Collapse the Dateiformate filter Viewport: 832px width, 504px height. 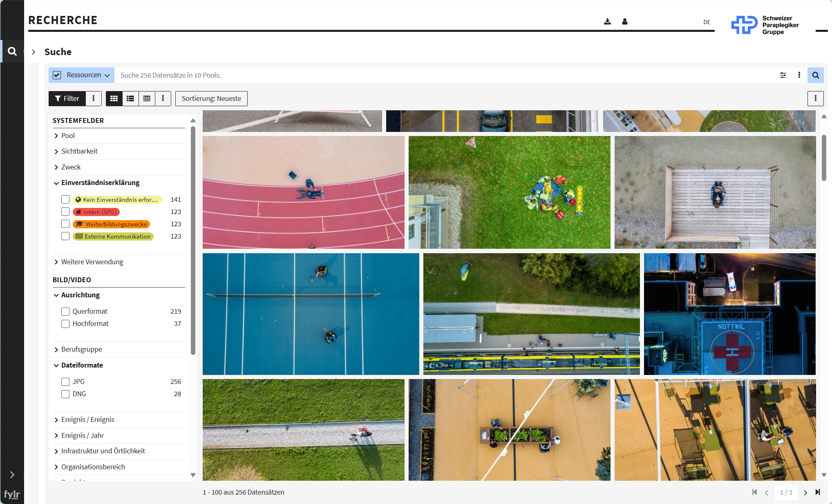(x=119, y=365)
